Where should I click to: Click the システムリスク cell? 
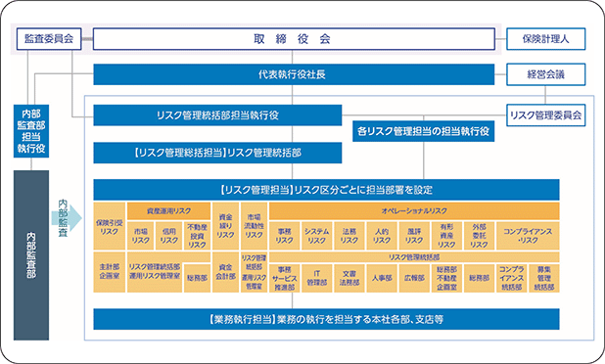(x=316, y=236)
